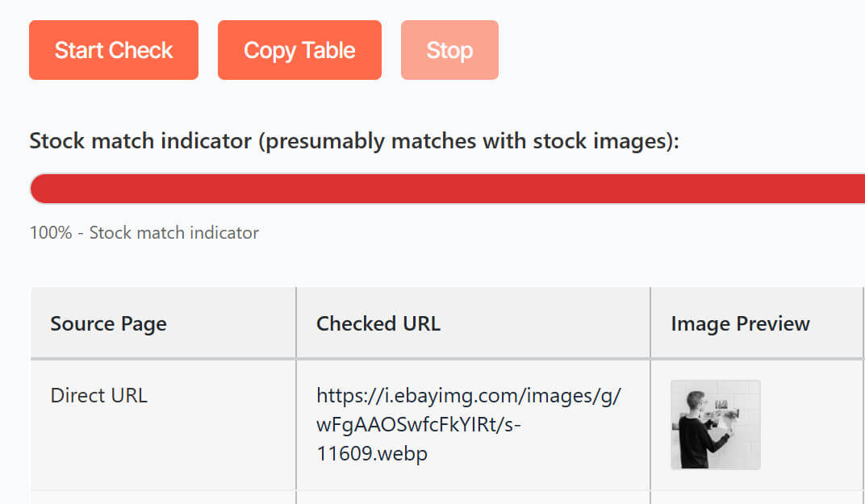Screen dimensions: 865x504
Task: Click the Direct URL cell
Action: point(98,396)
